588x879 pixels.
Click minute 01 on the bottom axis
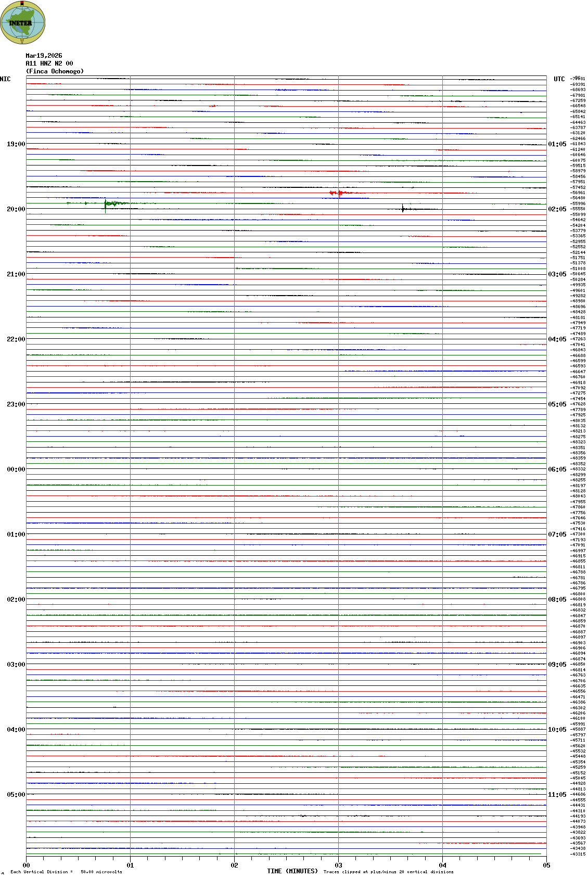click(x=130, y=865)
